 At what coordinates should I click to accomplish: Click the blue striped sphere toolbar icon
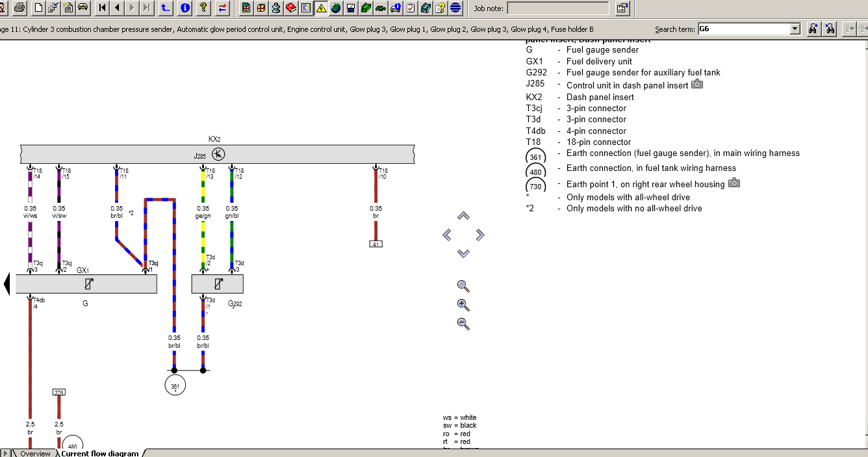point(455,8)
